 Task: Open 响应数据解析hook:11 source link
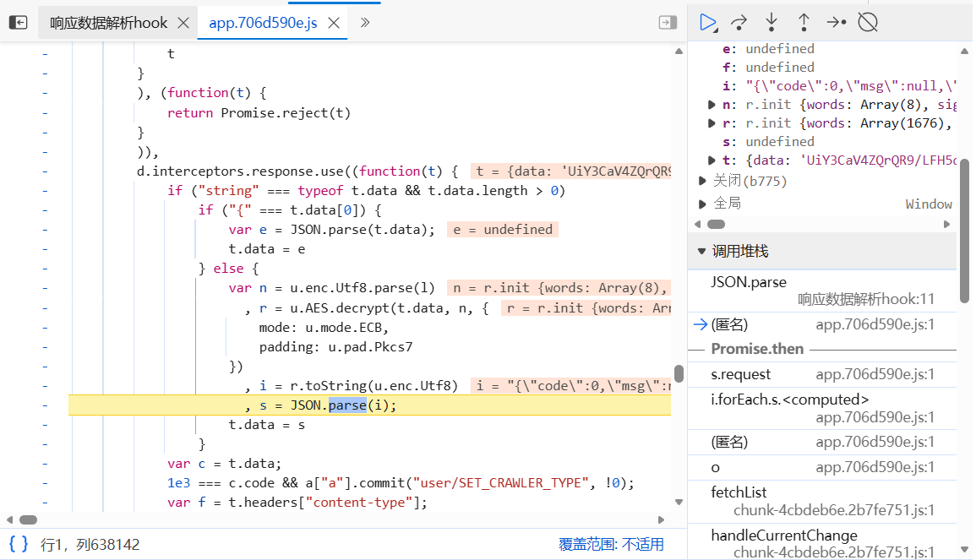866,299
